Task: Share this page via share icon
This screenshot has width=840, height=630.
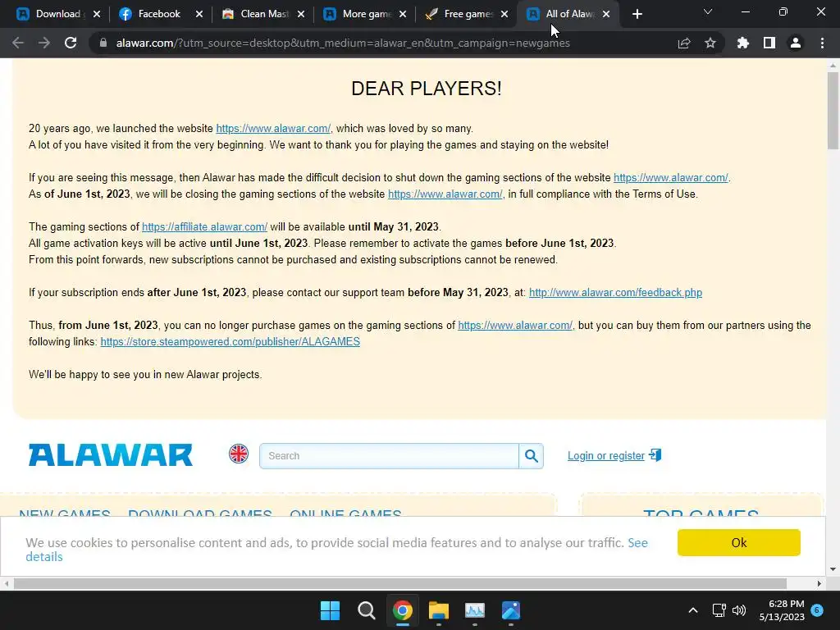Action: tap(684, 43)
